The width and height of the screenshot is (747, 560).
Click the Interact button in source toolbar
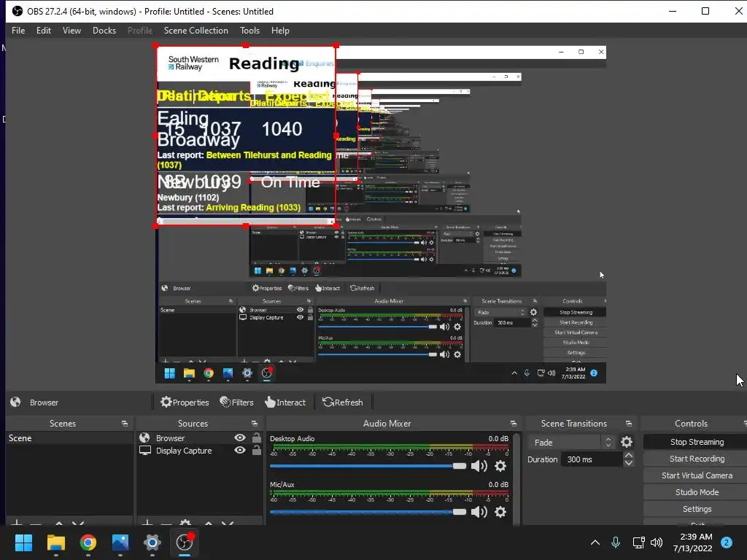285,402
